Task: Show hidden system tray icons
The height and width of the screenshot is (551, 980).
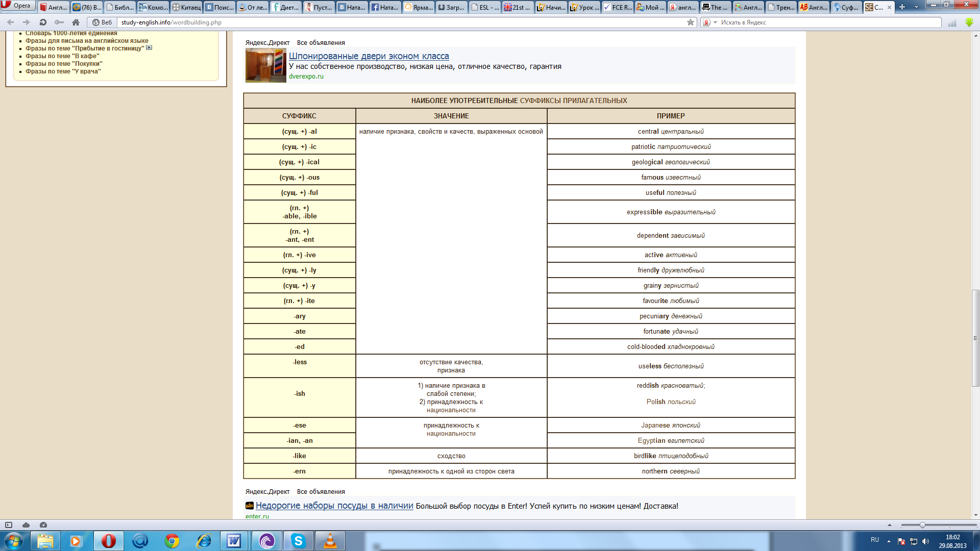Action: (x=889, y=541)
